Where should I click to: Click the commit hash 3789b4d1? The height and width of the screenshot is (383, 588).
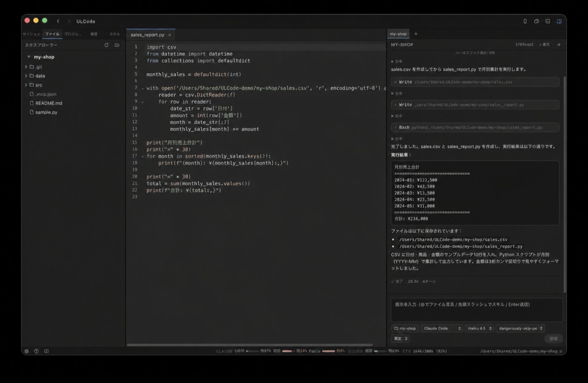[524, 45]
